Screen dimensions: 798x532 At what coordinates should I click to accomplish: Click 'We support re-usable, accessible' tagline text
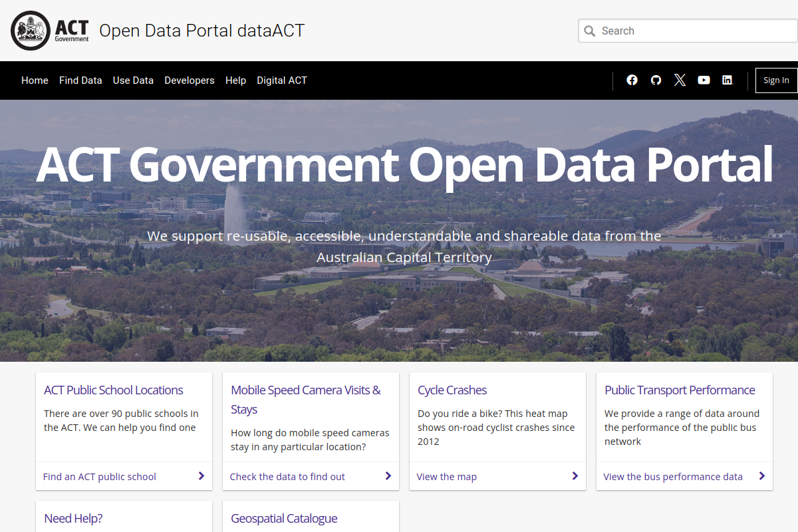pyautogui.click(x=404, y=247)
